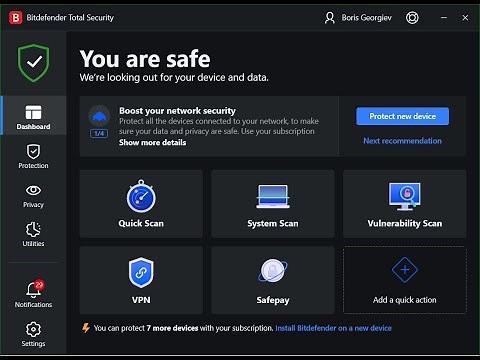Select the Dashboard sidebar tab
The width and height of the screenshot is (480, 360).
(33, 115)
